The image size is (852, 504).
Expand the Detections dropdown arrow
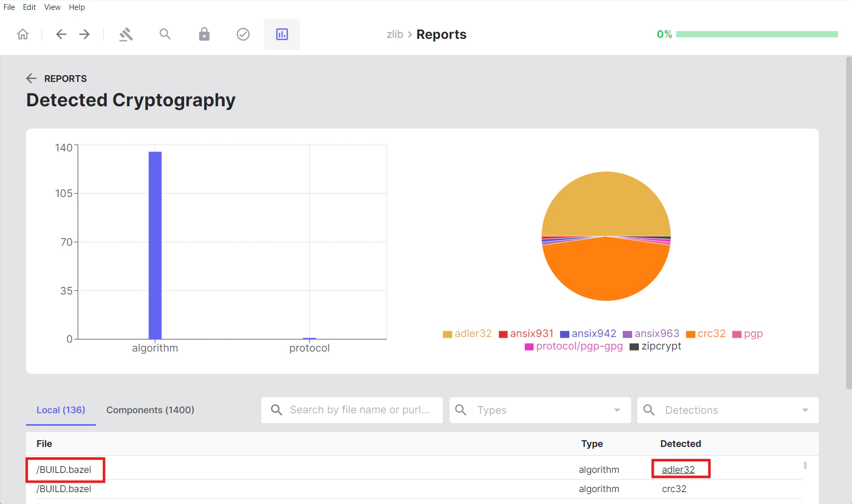[x=805, y=410]
